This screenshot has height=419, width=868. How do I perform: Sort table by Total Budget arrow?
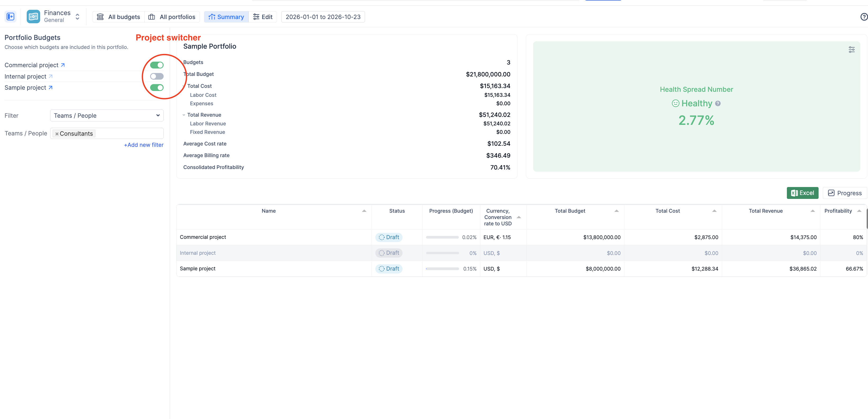pyautogui.click(x=616, y=211)
